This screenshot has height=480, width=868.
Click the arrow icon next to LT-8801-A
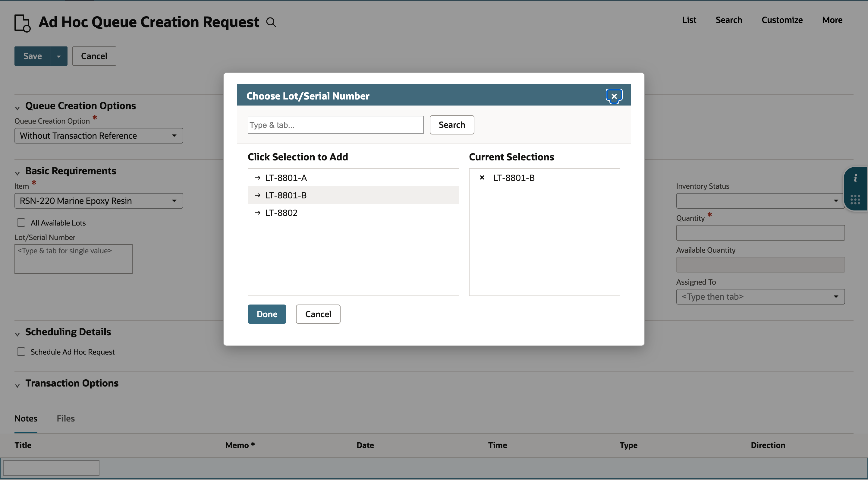coord(257,178)
